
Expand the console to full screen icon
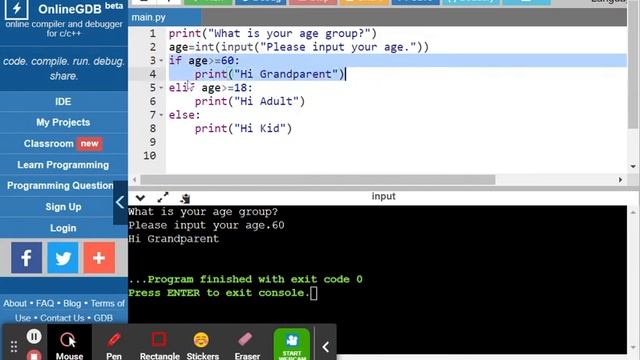click(x=162, y=198)
